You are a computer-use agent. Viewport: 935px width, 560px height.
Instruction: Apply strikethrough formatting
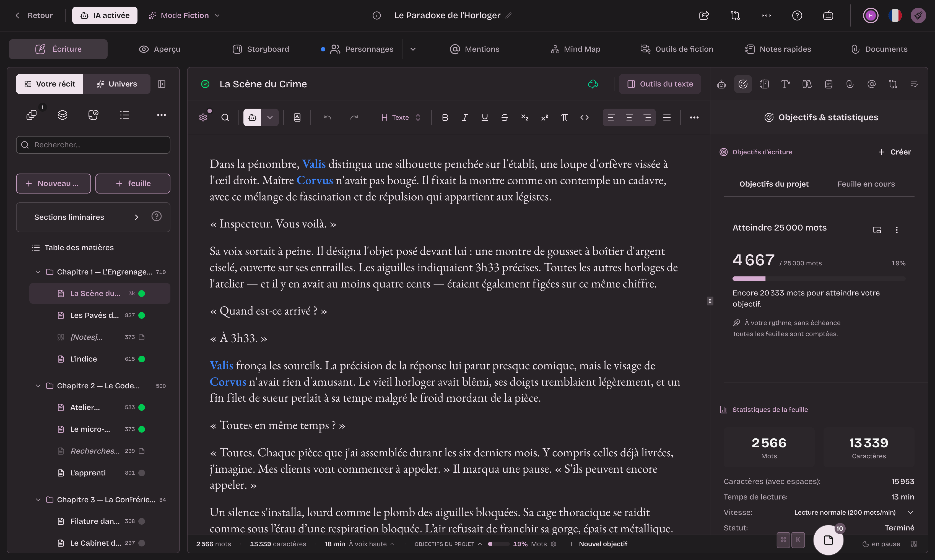(505, 117)
